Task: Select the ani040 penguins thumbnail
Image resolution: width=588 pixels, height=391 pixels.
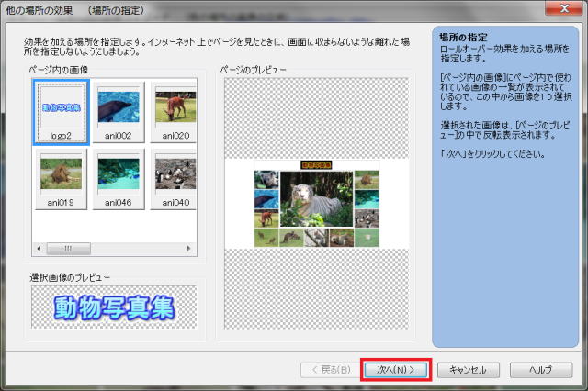Action: click(x=174, y=179)
